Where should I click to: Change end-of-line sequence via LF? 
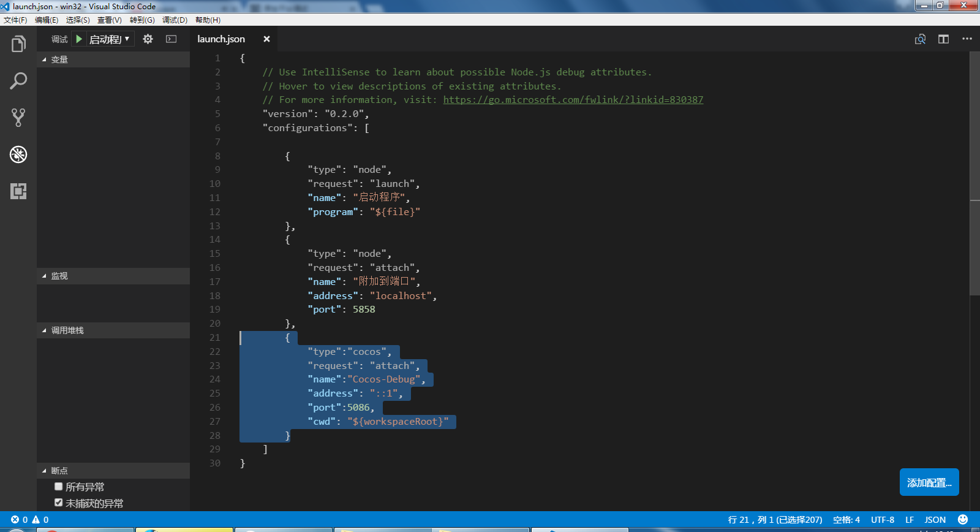(910, 520)
